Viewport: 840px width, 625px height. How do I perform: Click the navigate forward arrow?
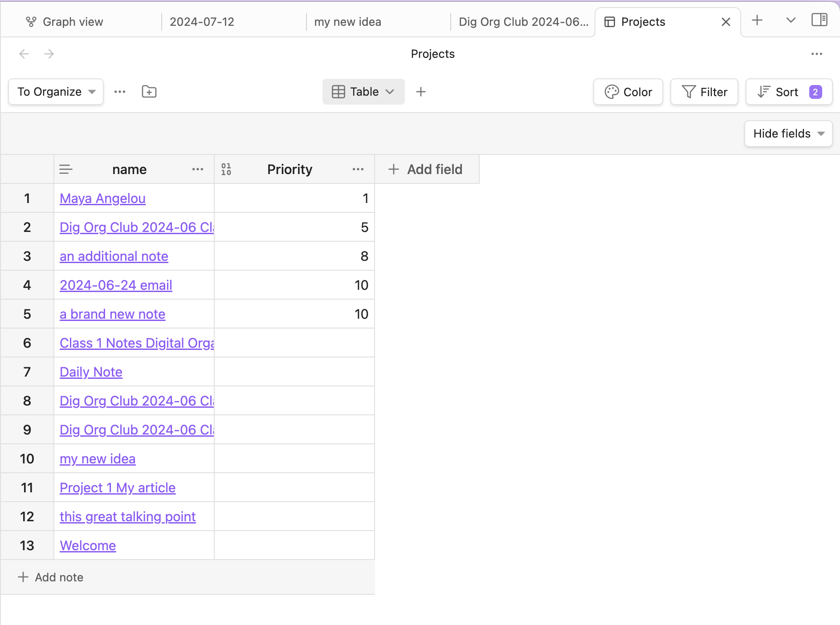(49, 54)
